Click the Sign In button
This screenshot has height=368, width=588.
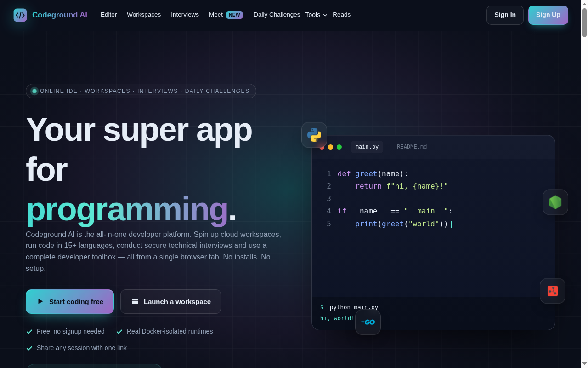(x=505, y=15)
